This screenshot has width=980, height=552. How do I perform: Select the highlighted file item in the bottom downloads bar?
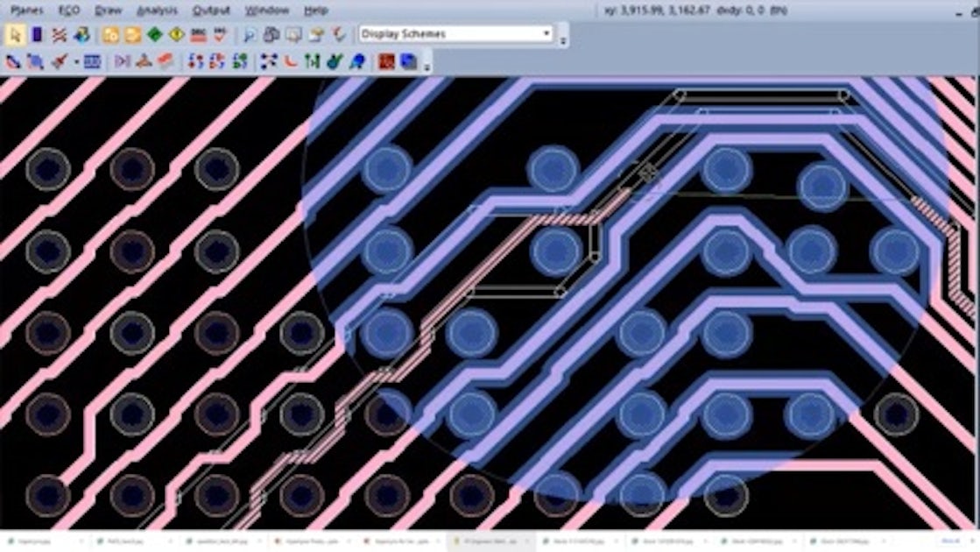(x=491, y=541)
